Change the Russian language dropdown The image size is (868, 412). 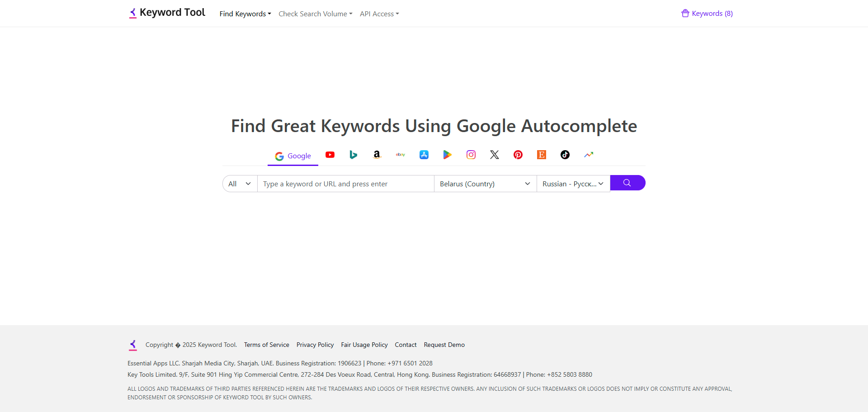click(573, 184)
